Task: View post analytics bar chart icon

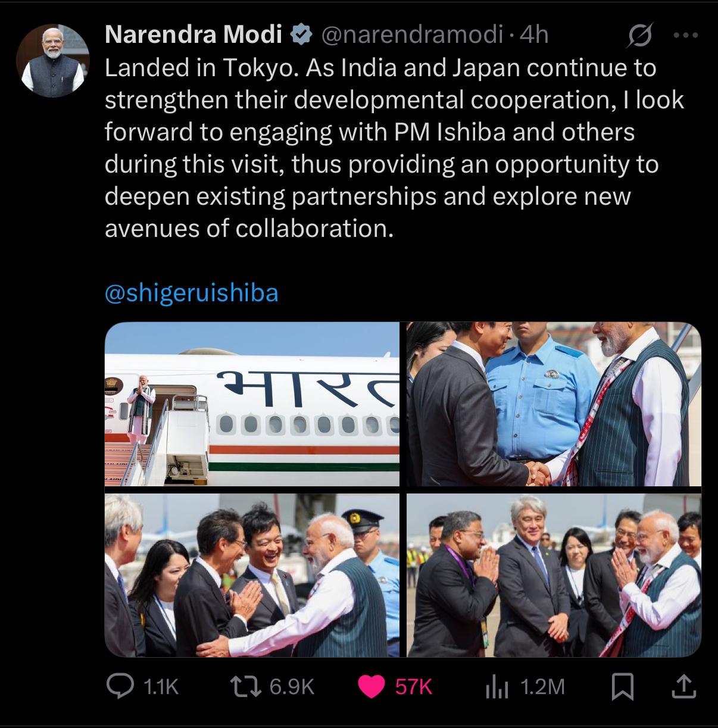Action: pyautogui.click(x=497, y=686)
